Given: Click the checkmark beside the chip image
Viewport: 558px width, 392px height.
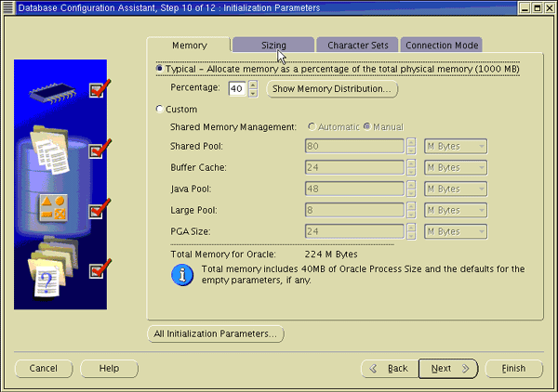Looking at the screenshot, I should pos(100,89).
